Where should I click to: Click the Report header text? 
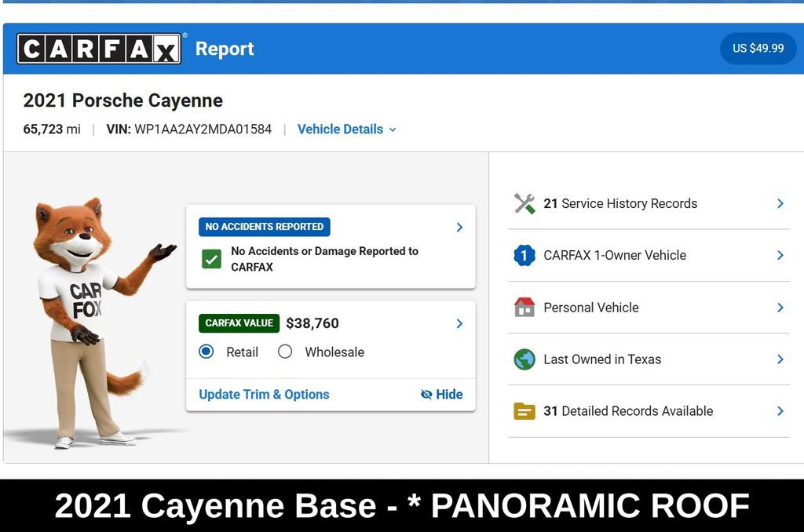(x=225, y=49)
